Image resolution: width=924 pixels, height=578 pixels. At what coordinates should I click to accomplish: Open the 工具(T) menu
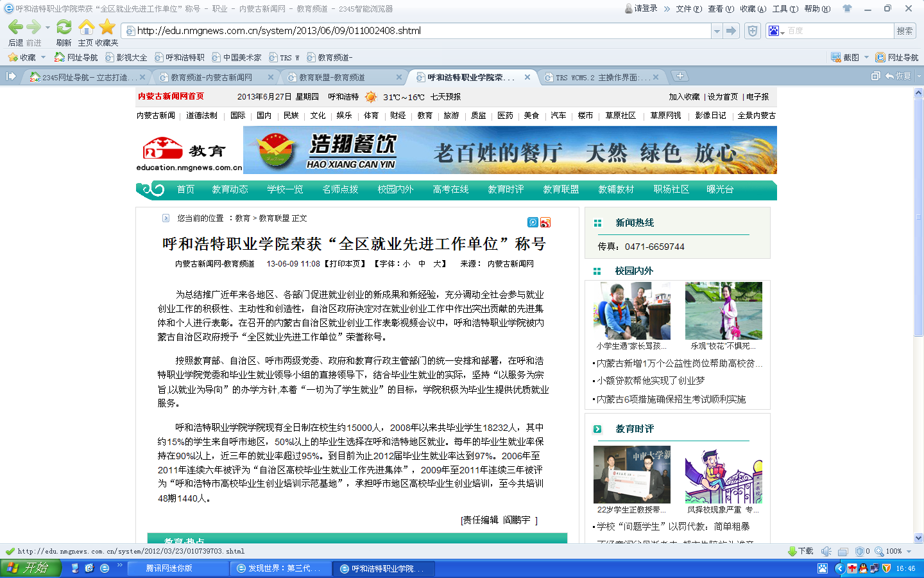pos(785,9)
